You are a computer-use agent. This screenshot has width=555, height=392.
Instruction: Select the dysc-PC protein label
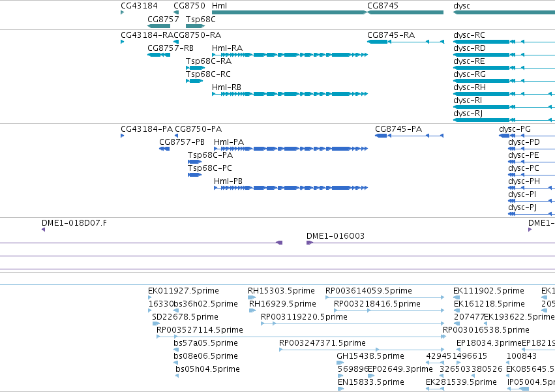(524, 168)
